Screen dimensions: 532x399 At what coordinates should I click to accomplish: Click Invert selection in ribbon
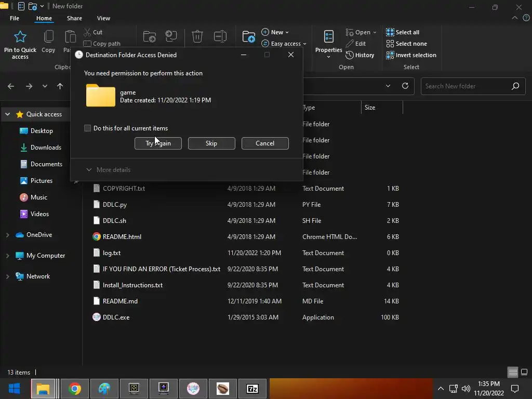411,55
